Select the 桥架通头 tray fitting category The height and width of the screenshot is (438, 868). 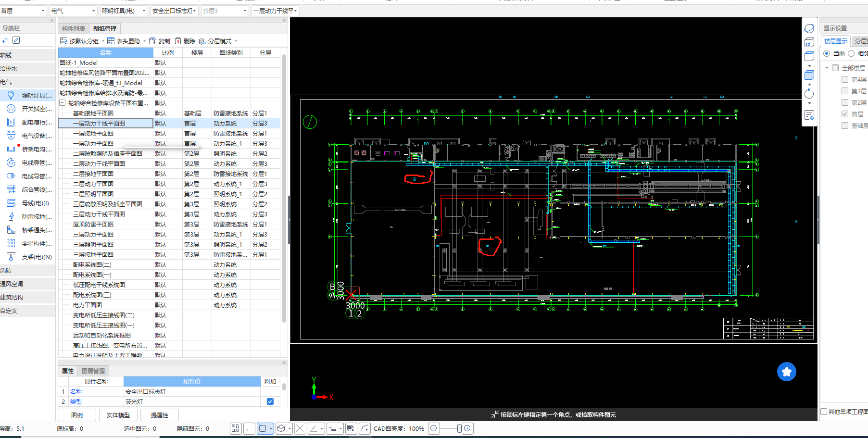pyautogui.click(x=28, y=230)
